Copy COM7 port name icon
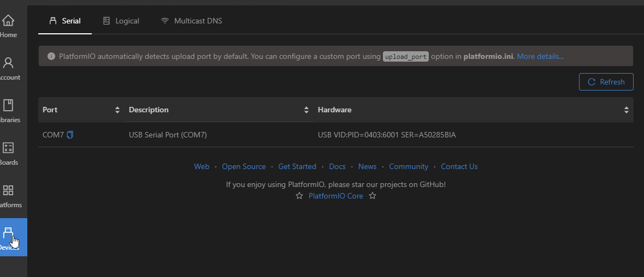The image size is (644, 277). tap(70, 135)
